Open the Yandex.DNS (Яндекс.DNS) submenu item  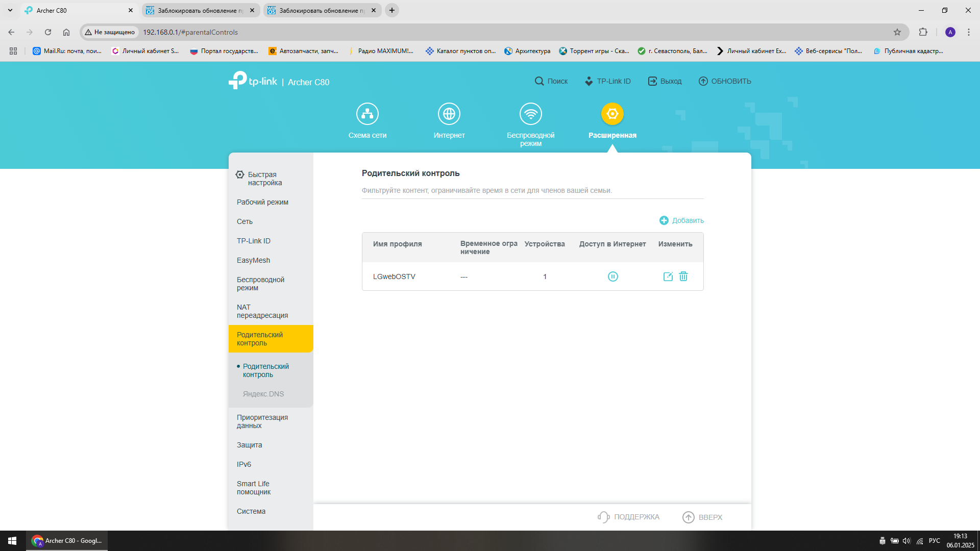tap(263, 394)
